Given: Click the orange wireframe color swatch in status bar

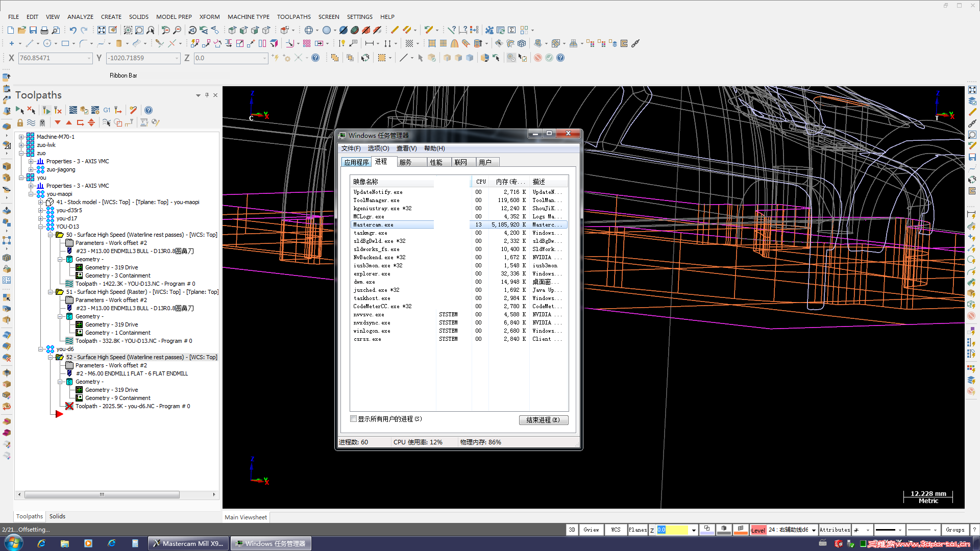Looking at the screenshot, I should (740, 530).
